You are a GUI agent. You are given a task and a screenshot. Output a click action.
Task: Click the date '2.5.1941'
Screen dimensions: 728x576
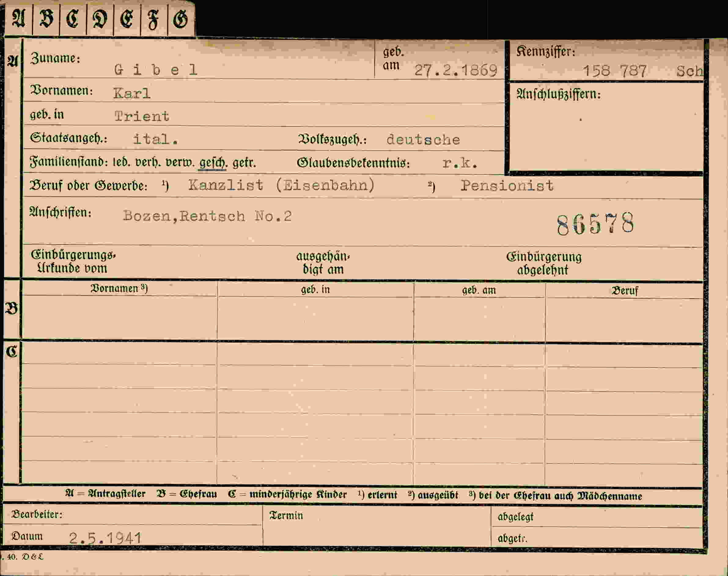click(x=105, y=538)
